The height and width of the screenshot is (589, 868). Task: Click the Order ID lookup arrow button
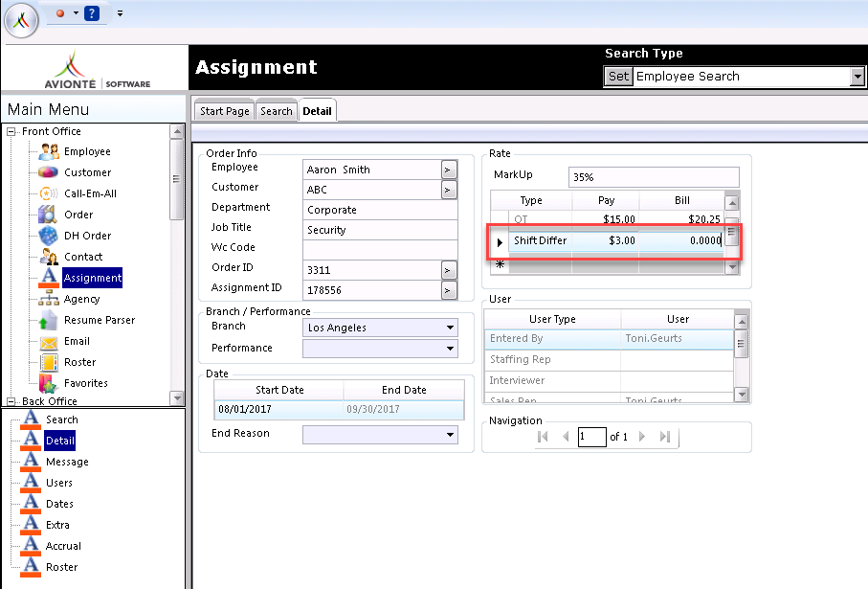click(449, 270)
